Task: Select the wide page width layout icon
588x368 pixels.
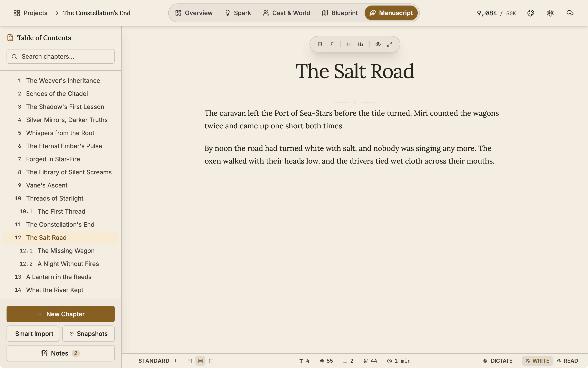Action: pyautogui.click(x=211, y=361)
